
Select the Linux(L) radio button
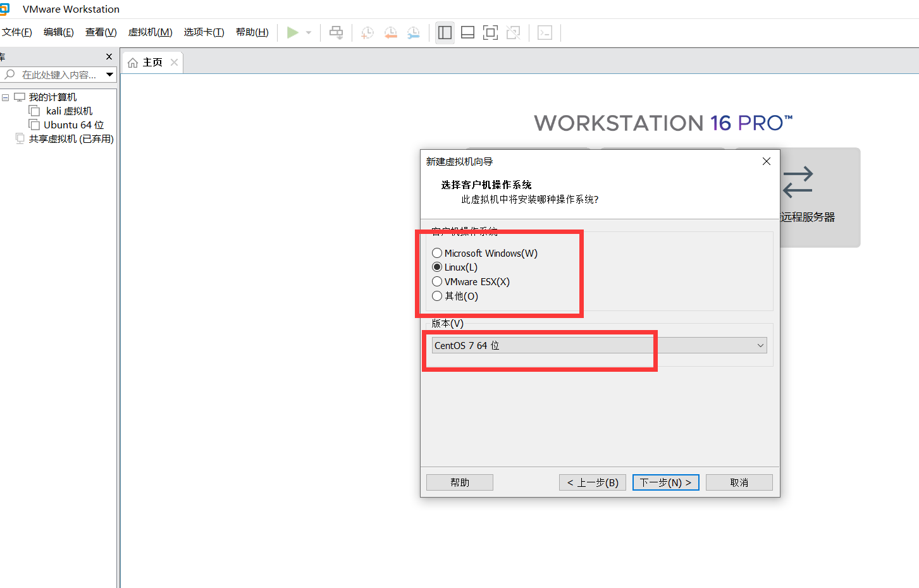click(437, 267)
